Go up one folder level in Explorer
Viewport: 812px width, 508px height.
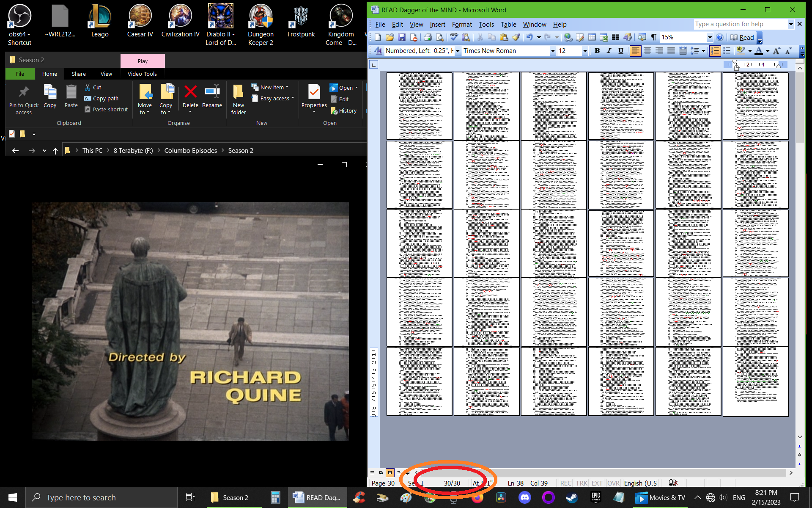point(55,151)
